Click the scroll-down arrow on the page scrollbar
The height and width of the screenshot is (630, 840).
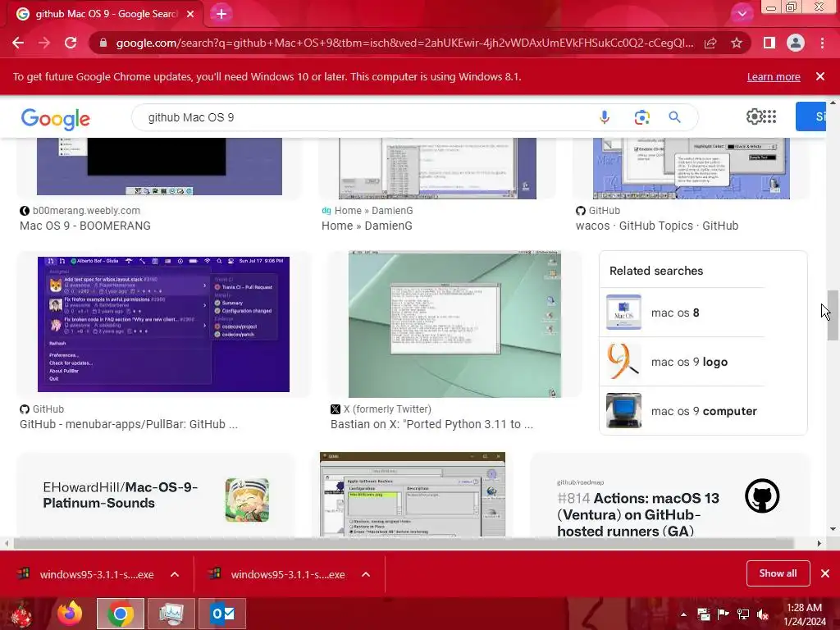[833, 529]
